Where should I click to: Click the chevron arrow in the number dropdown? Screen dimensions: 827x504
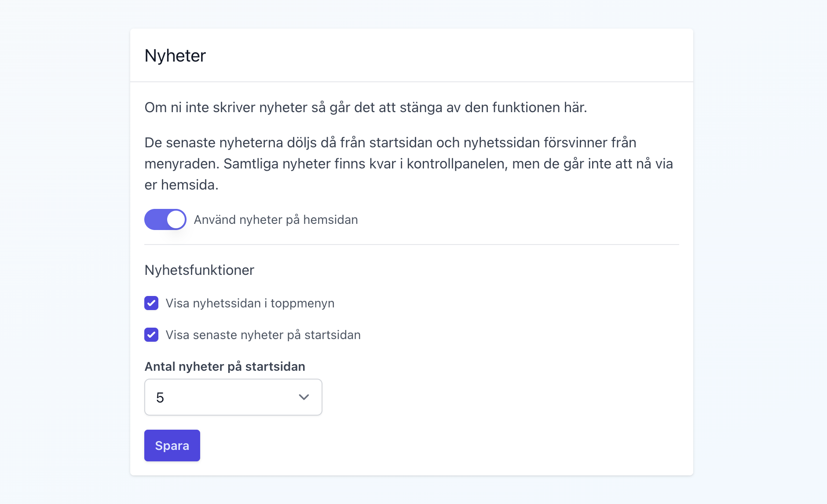click(304, 397)
